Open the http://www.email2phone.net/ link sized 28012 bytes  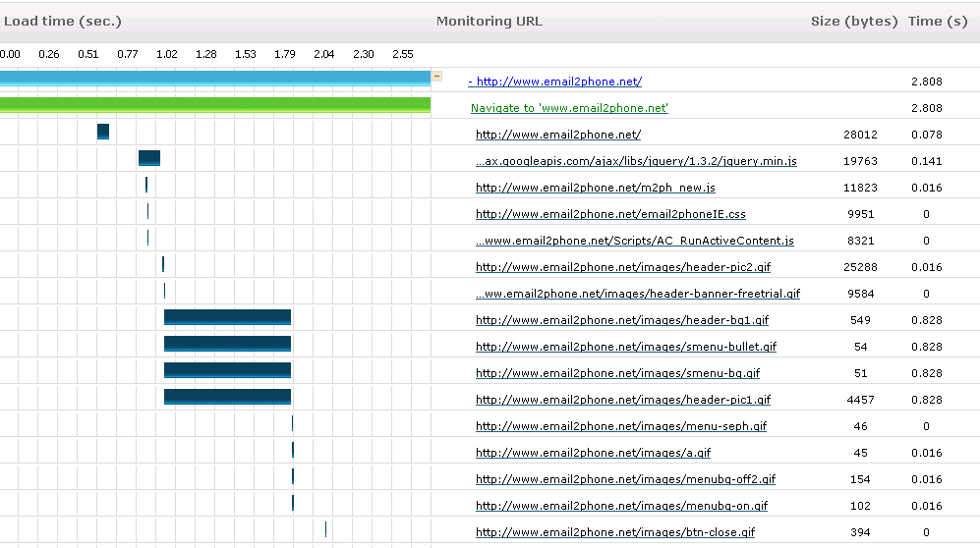click(558, 135)
